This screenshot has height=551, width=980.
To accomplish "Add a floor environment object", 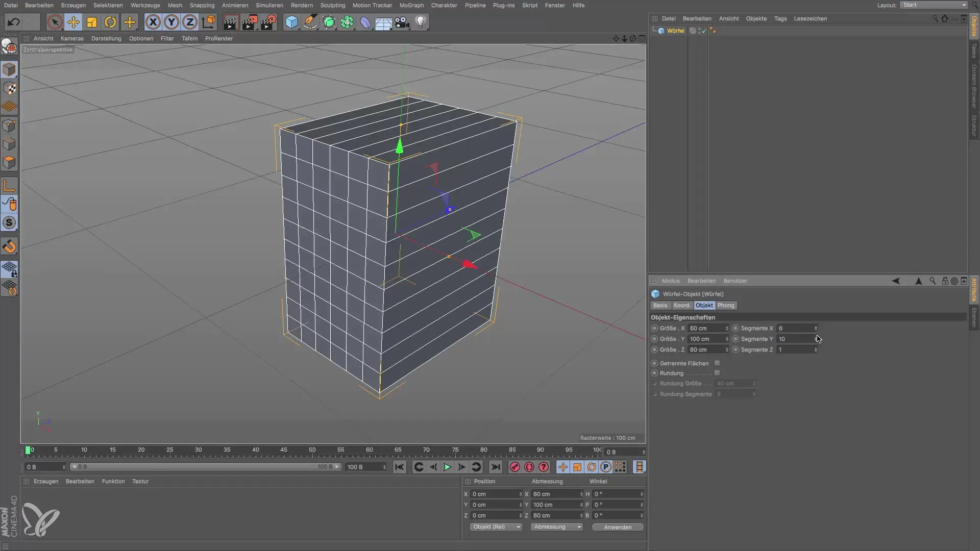I will pos(383,22).
